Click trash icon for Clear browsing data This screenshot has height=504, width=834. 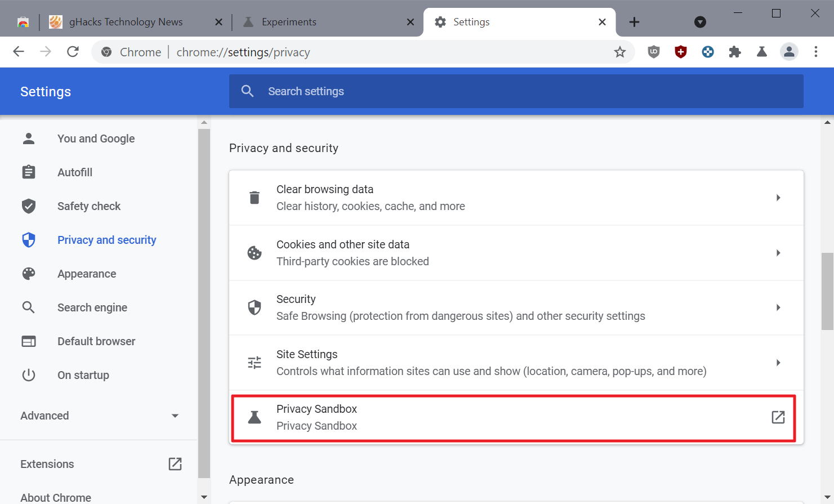(x=255, y=198)
